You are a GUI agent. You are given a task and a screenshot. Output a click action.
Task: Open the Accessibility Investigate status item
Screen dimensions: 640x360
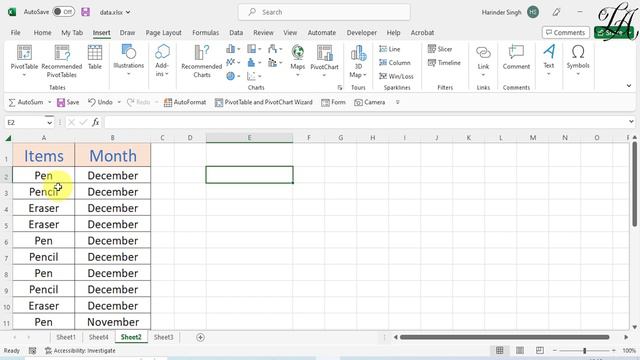point(80,350)
